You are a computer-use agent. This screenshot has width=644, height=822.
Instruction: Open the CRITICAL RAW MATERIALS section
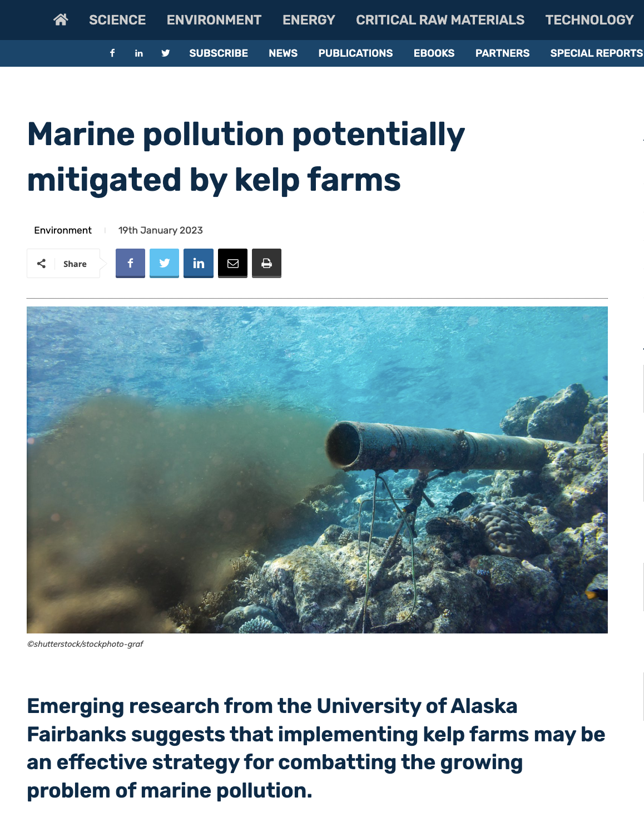[x=440, y=19]
